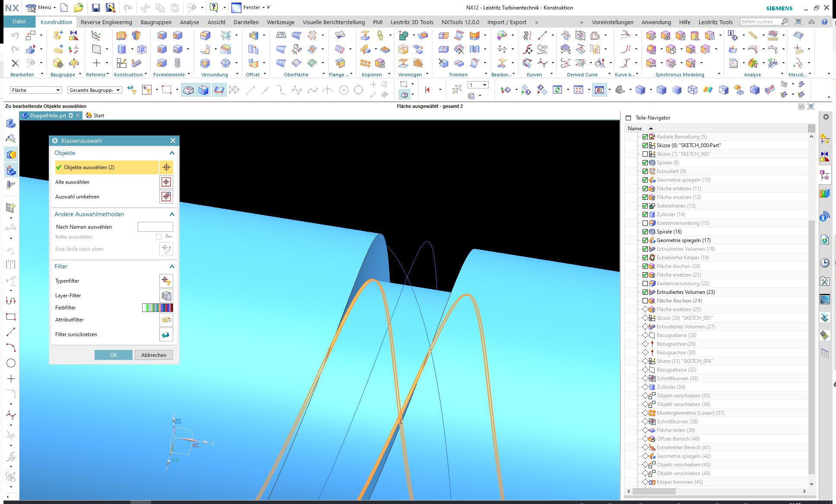Image resolution: width=836 pixels, height=504 pixels.
Task: Open the Datei tab
Action: (x=19, y=22)
